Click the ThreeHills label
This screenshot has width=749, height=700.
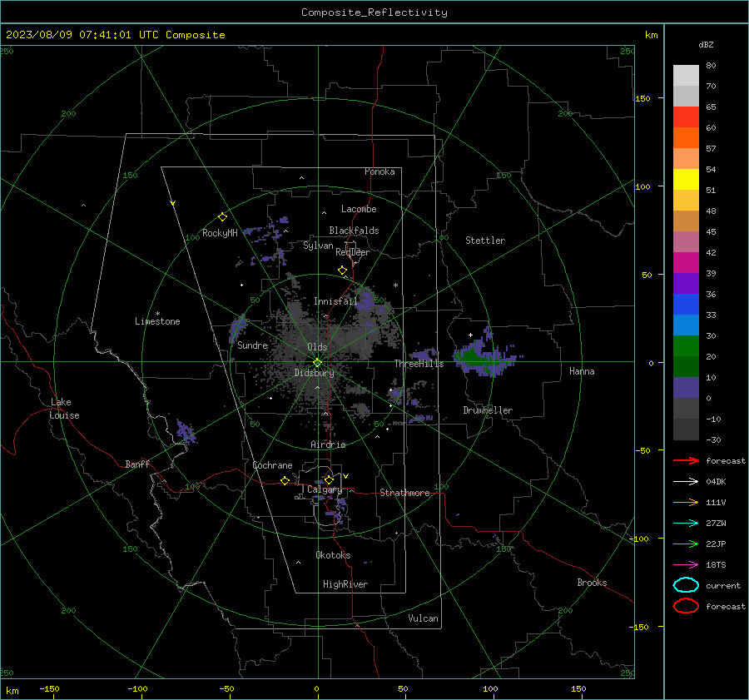(x=419, y=364)
